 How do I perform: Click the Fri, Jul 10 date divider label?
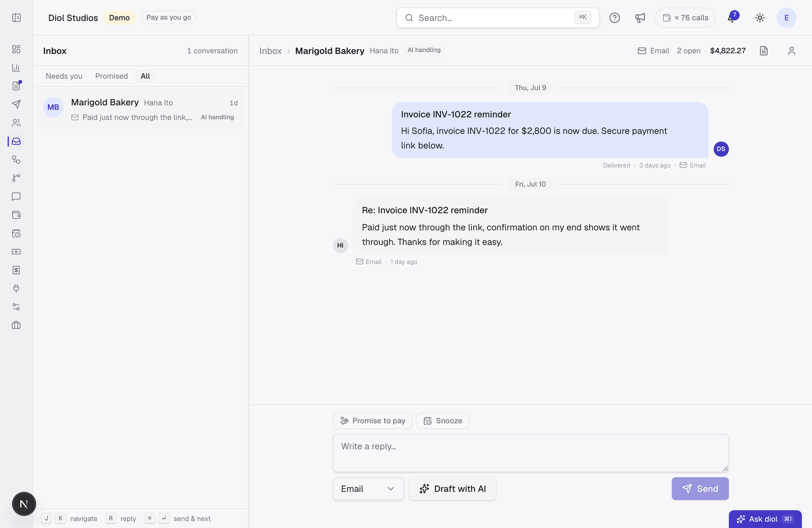point(530,184)
